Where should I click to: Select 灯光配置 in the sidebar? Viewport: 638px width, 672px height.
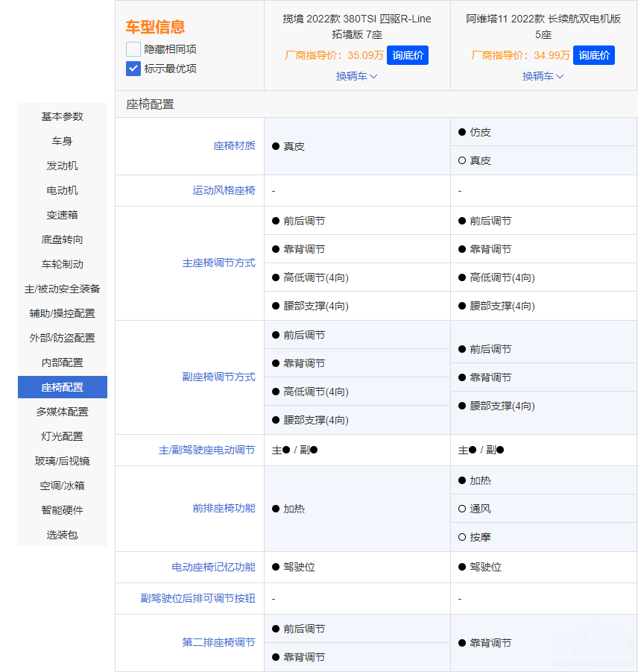click(x=62, y=436)
